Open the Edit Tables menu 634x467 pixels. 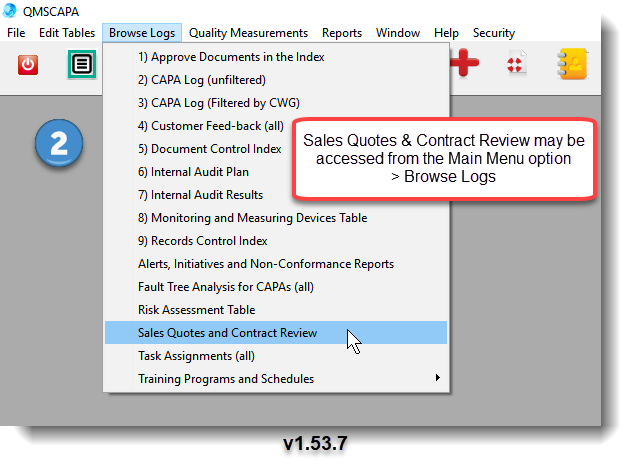pos(66,33)
